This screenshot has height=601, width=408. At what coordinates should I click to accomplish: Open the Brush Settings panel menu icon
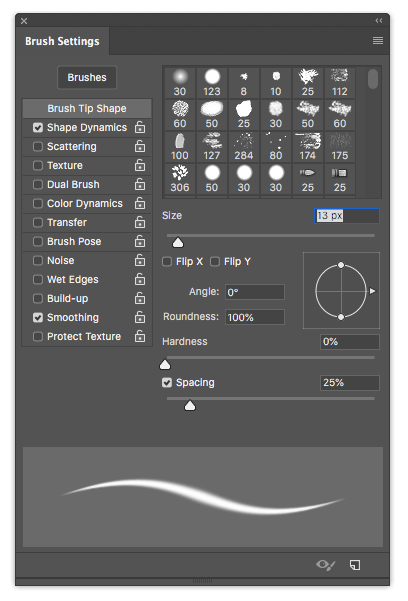click(x=378, y=40)
